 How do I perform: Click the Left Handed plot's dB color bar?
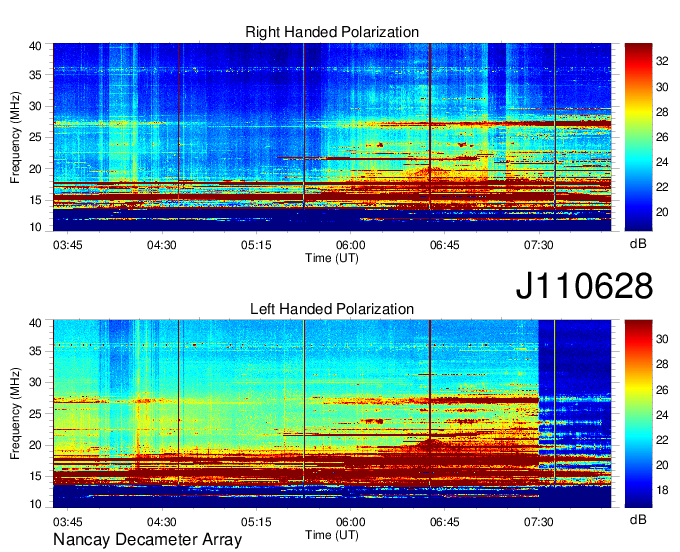point(638,414)
